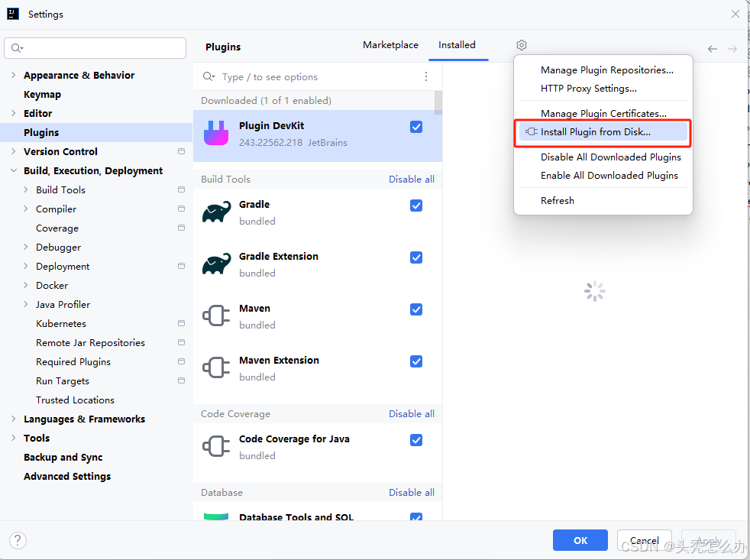This screenshot has height=560, width=750.
Task: Uncheck the Gradle plugin checkbox
Action: [416, 206]
